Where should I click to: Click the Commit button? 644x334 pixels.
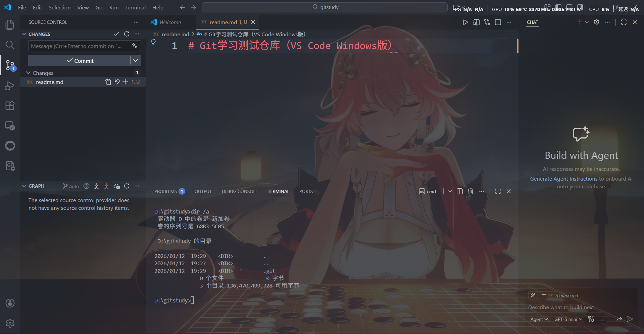pos(80,60)
